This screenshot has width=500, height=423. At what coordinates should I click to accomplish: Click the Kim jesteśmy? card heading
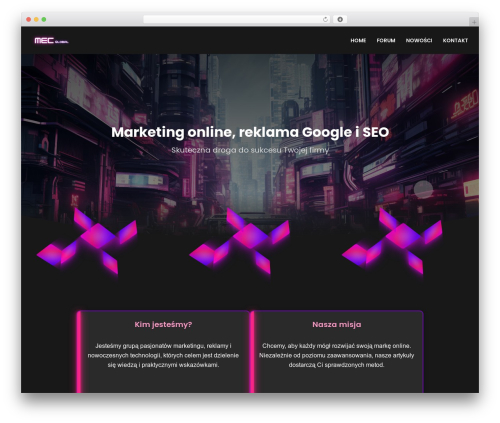pyautogui.click(x=163, y=324)
